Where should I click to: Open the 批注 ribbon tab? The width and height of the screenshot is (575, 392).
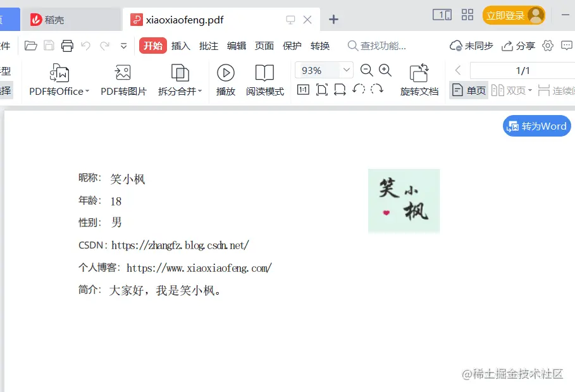(209, 46)
